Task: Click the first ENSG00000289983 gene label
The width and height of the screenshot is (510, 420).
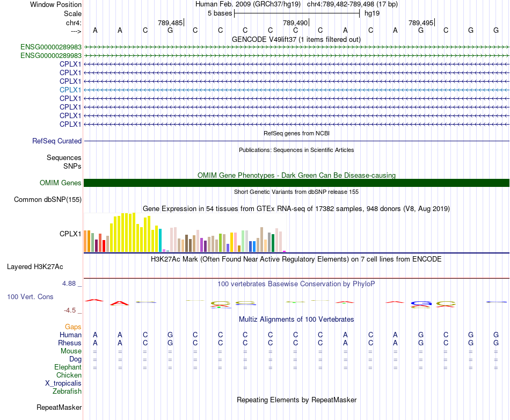Action: pyautogui.click(x=51, y=47)
